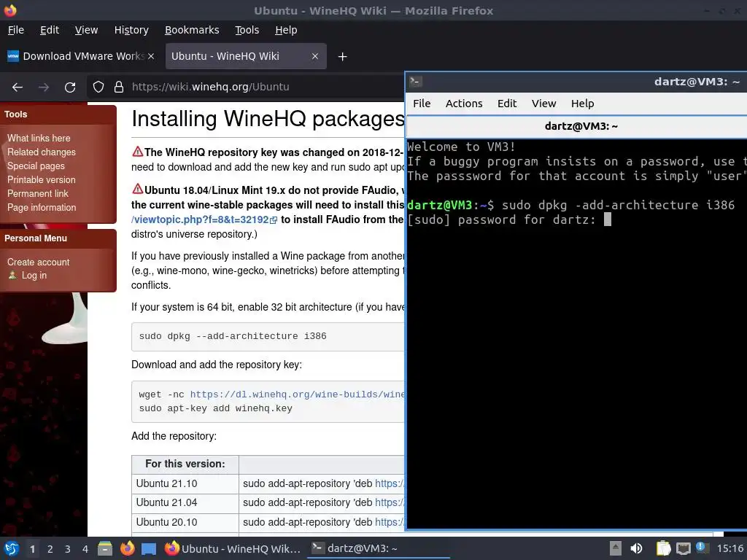Click the Ubuntu 21.10 table cell
Viewport: 747px width, 560px height.
(x=185, y=483)
